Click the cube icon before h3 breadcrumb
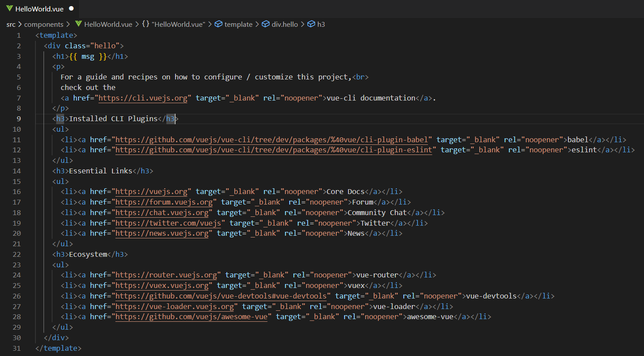The height and width of the screenshot is (356, 644). (x=311, y=25)
